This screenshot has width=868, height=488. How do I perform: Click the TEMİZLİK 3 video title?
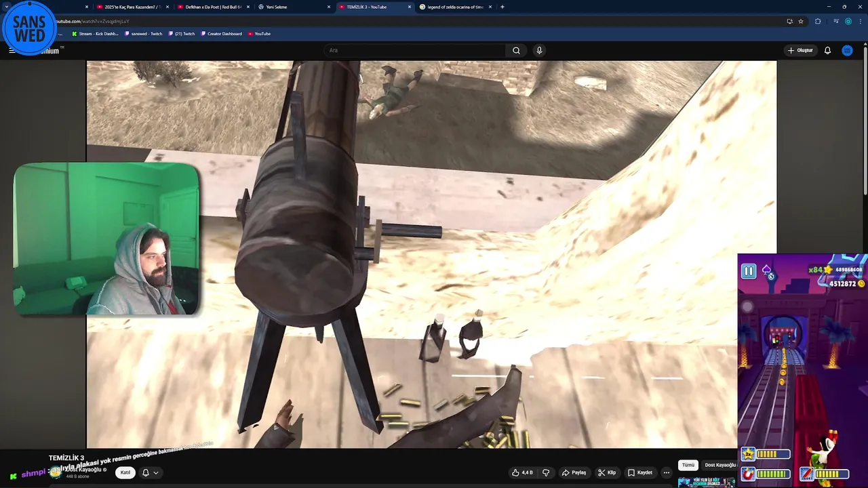[66, 458]
